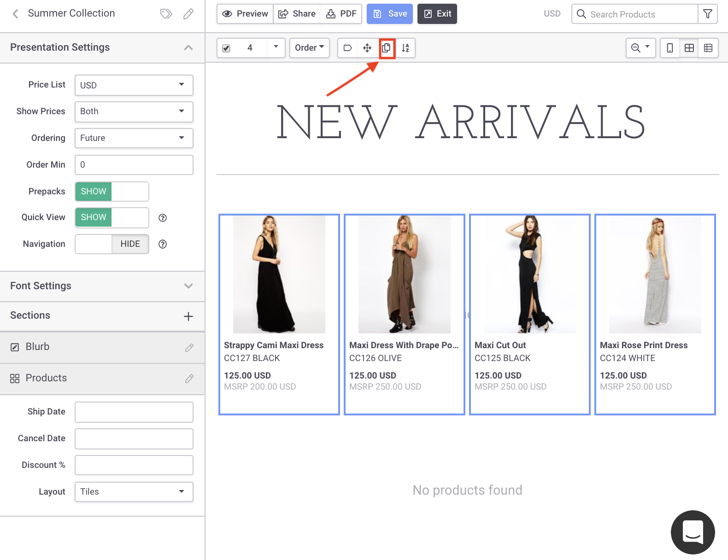This screenshot has height=560, width=728.
Task: Open help for Quick View
Action: pos(163,218)
